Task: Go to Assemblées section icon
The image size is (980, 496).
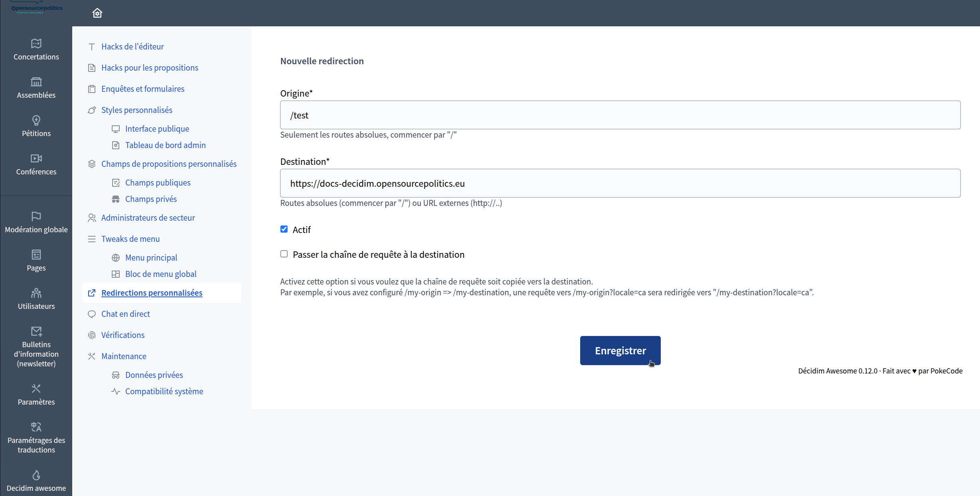Action: tap(36, 82)
